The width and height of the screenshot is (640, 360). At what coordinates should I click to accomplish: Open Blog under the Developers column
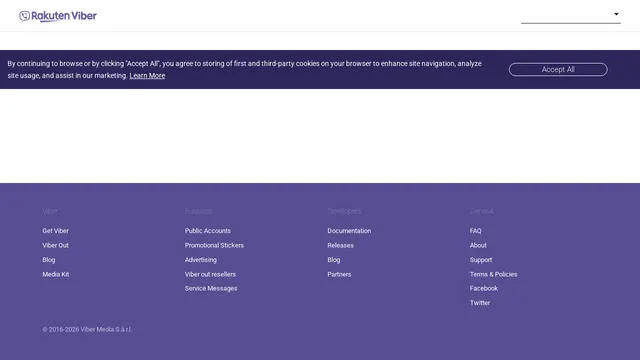[x=333, y=260]
